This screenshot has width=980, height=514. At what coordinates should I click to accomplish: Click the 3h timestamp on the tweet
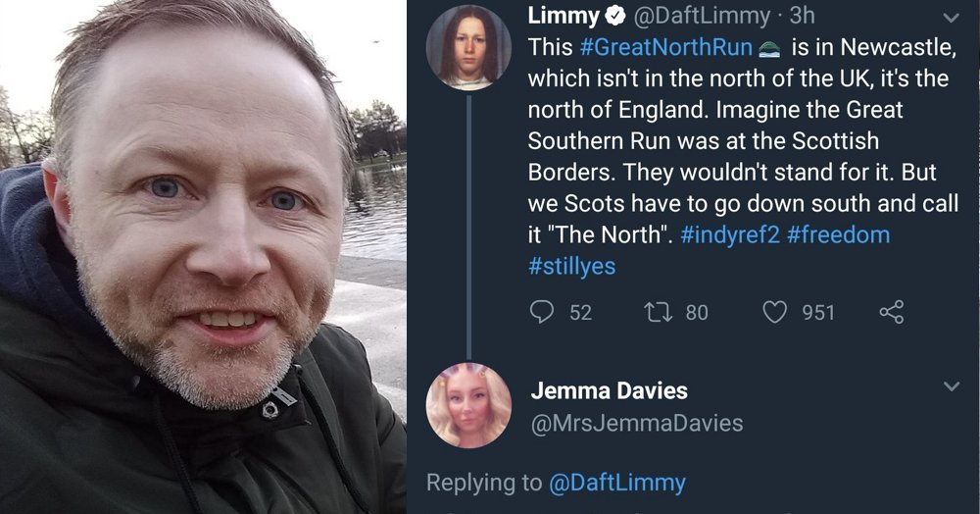point(803,17)
